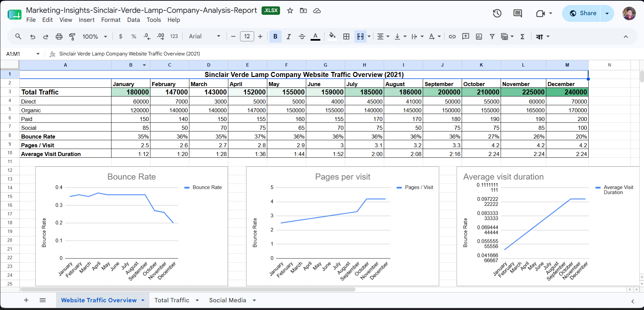644x310 pixels.
Task: Click the name box A1:M1
Action: pos(23,54)
